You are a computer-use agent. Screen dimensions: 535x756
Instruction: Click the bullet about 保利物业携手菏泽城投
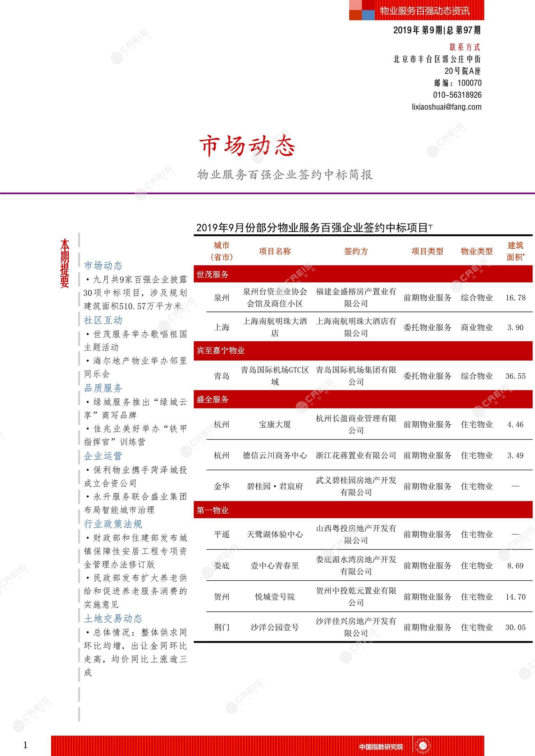click(x=136, y=476)
